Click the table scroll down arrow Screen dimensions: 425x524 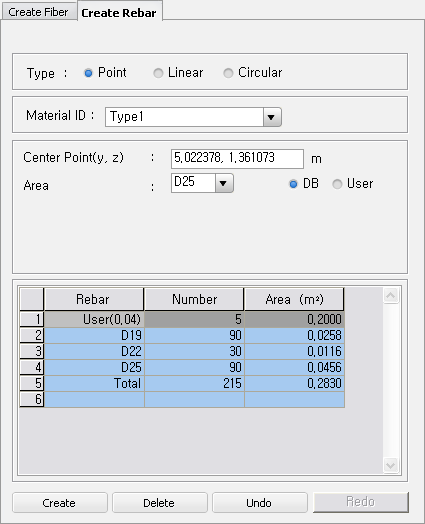(391, 465)
